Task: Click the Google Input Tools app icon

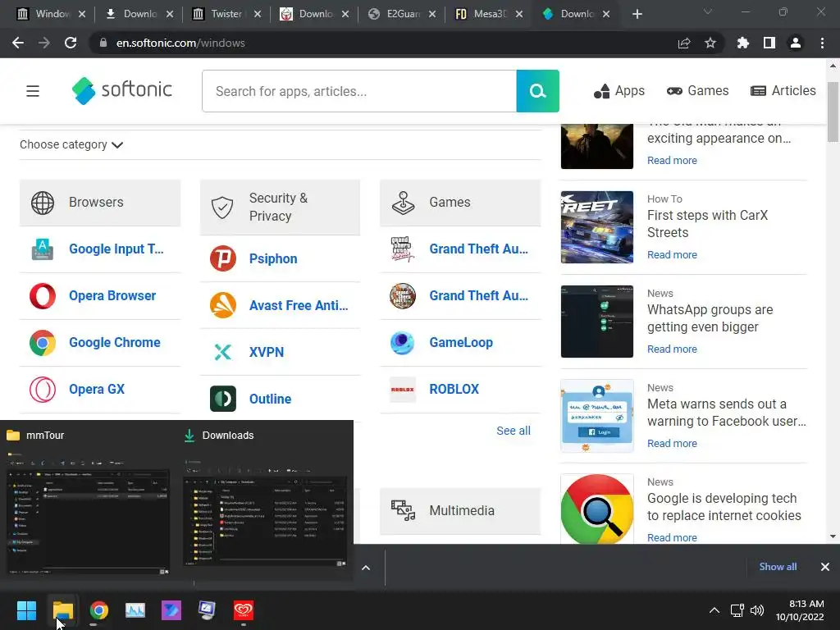Action: [x=43, y=249]
